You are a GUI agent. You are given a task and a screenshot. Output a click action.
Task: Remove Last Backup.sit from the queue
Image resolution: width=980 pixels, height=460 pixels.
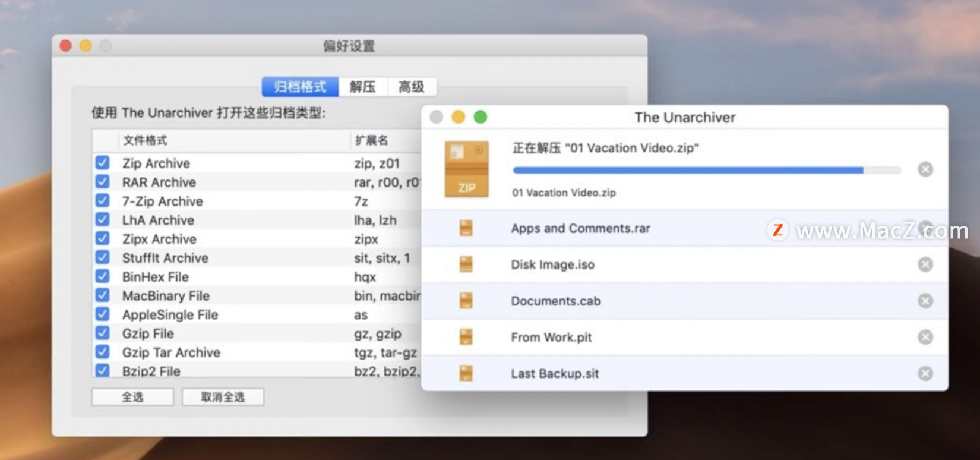click(x=925, y=373)
